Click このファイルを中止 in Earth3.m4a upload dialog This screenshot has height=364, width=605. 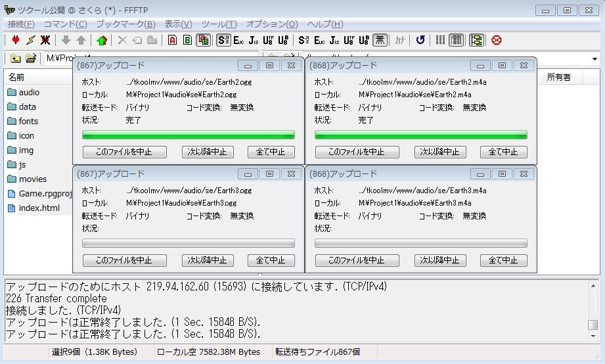pyautogui.click(x=357, y=260)
